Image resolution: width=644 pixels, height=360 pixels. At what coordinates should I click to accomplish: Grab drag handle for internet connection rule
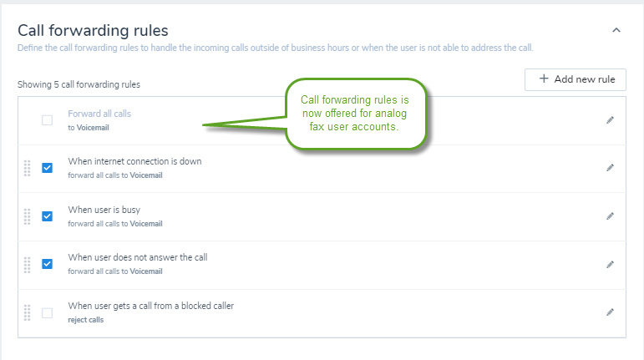tap(27, 168)
